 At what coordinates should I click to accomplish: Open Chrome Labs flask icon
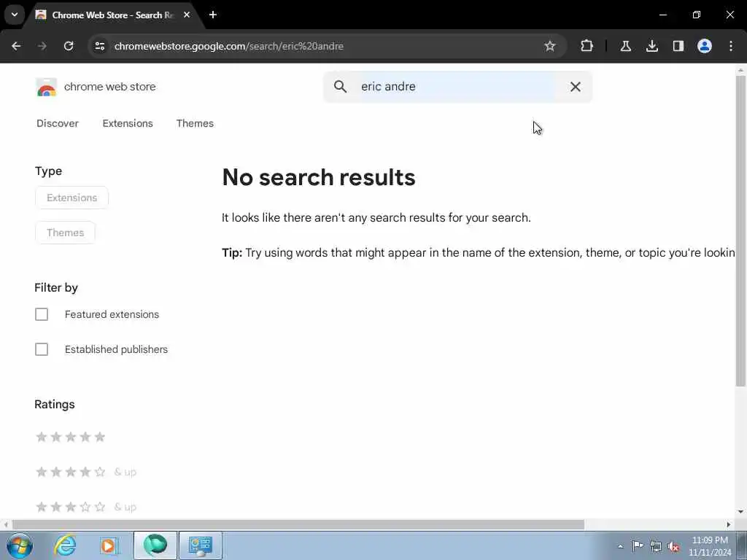tap(625, 46)
